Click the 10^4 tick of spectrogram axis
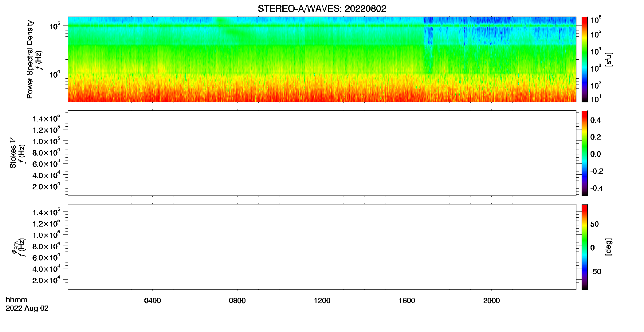Viewport: 644px width, 332px height. [x=55, y=74]
